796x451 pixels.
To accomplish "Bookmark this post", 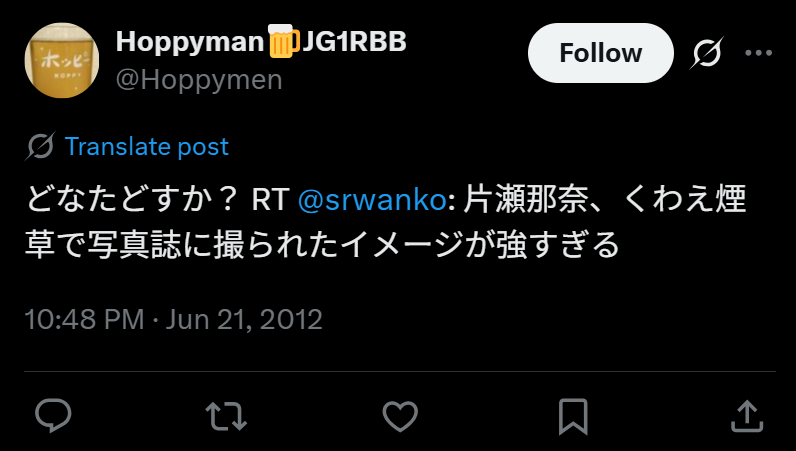I will click(x=573, y=416).
